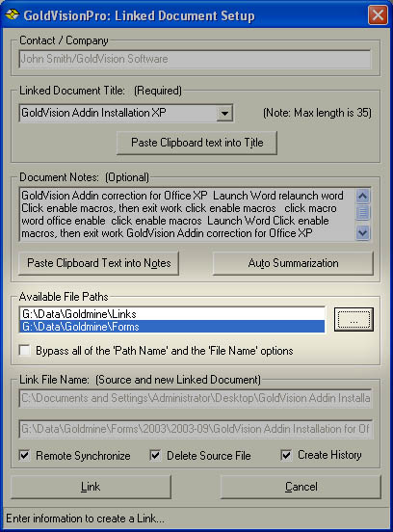This screenshot has width=393, height=532.
Task: Close the Linked Document Setup dialog
Action: (x=378, y=14)
